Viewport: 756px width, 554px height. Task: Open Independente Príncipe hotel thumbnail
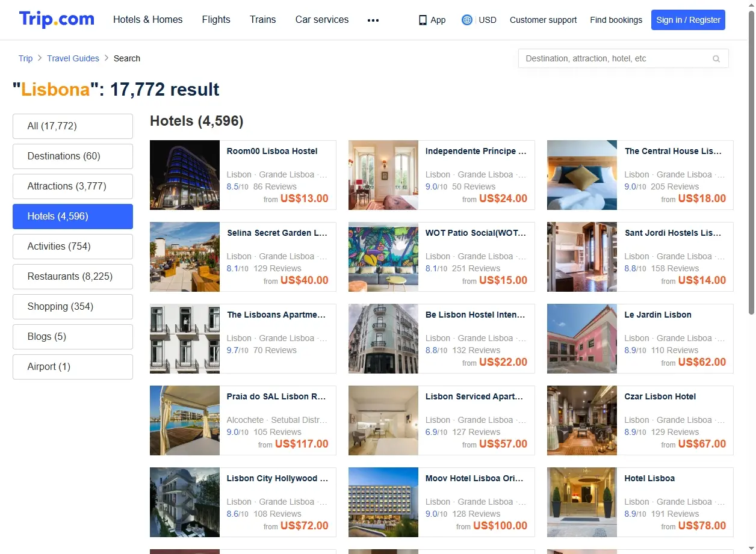click(383, 175)
